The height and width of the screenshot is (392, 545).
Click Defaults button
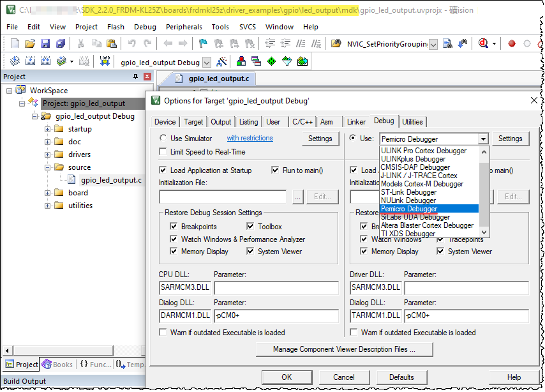[x=401, y=377]
